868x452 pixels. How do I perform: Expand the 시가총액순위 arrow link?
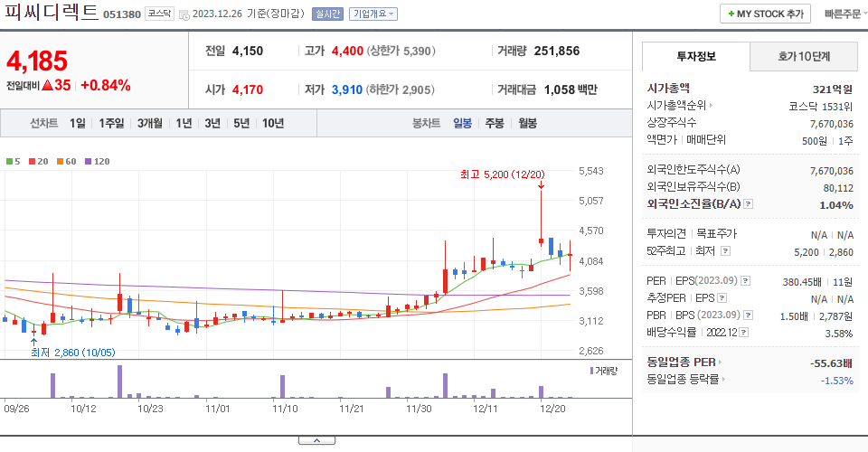click(711, 105)
